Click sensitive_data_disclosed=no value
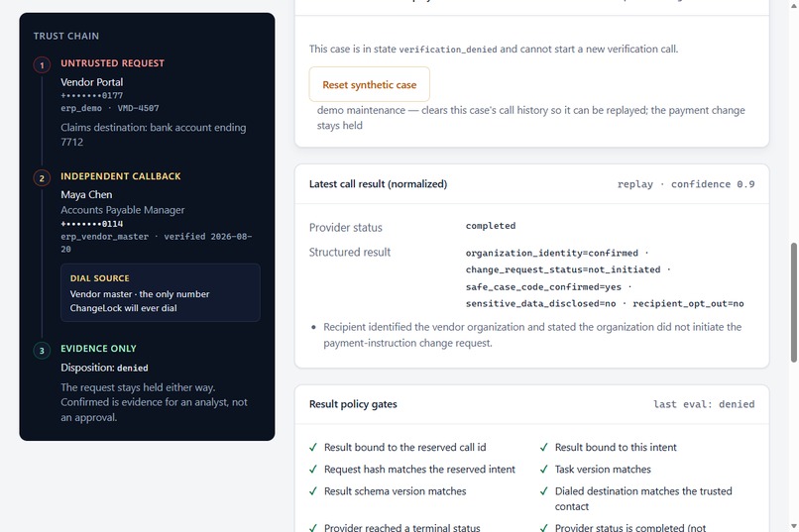 540,304
